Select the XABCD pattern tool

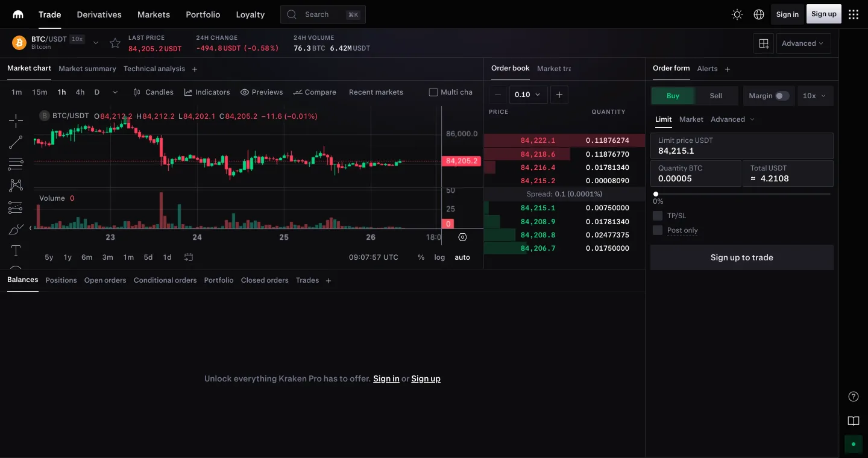16,186
